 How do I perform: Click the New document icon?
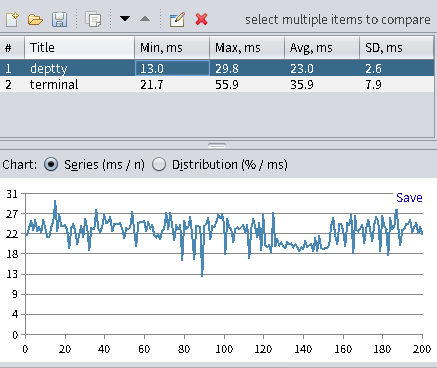tap(12, 20)
